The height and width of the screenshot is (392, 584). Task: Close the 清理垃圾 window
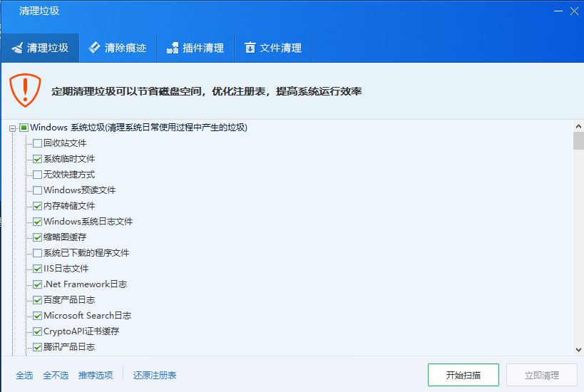(574, 11)
